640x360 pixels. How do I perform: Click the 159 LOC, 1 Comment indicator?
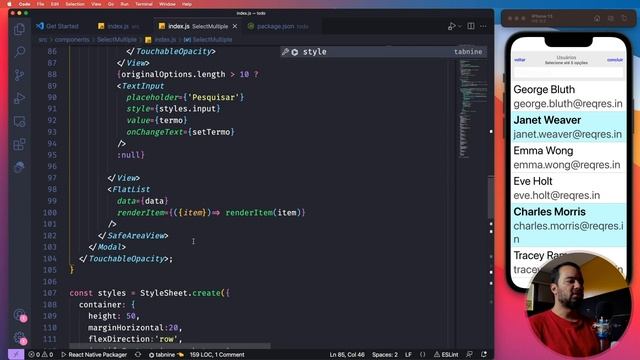(217, 355)
